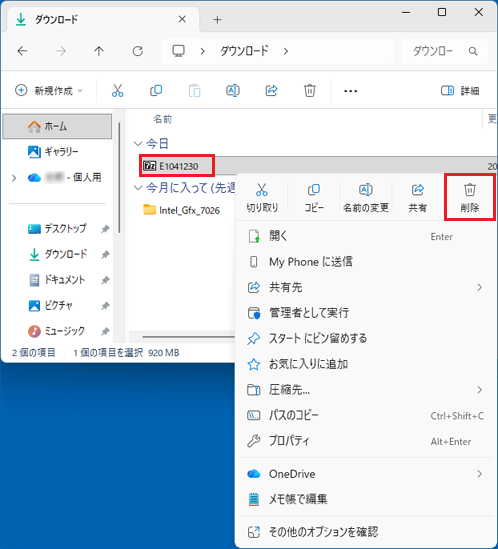The image size is (498, 549).
Task: Open ドキュメント in quick access
Action: [57, 280]
